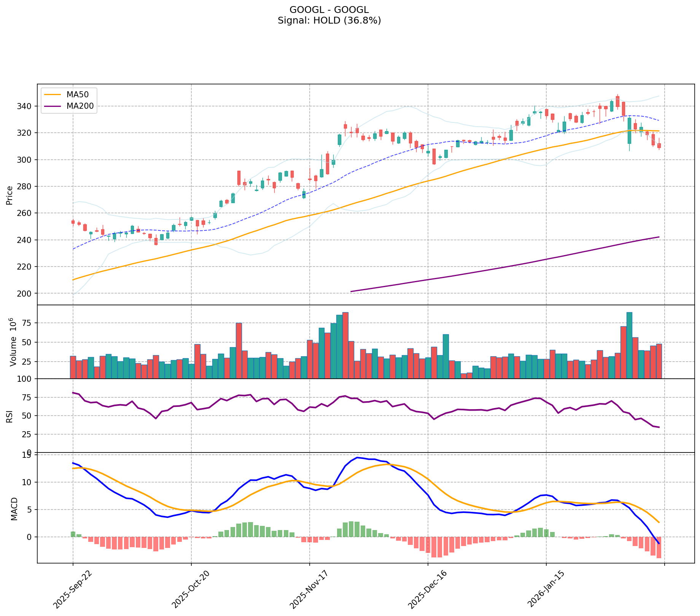The image size is (700, 616).
Task: Click the MA200 purple legend line swatch
Action: [52, 106]
